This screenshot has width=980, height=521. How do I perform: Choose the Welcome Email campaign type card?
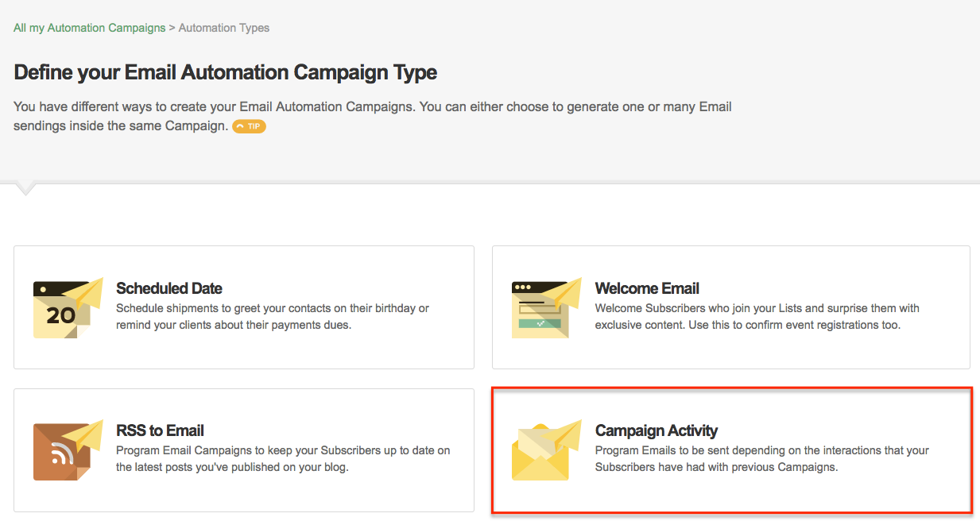point(731,307)
